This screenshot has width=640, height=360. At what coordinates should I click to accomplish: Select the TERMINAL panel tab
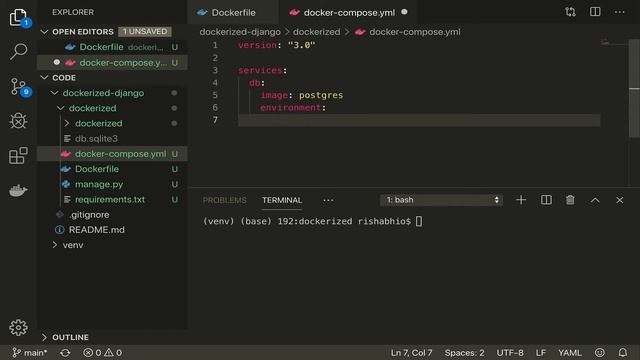282,200
